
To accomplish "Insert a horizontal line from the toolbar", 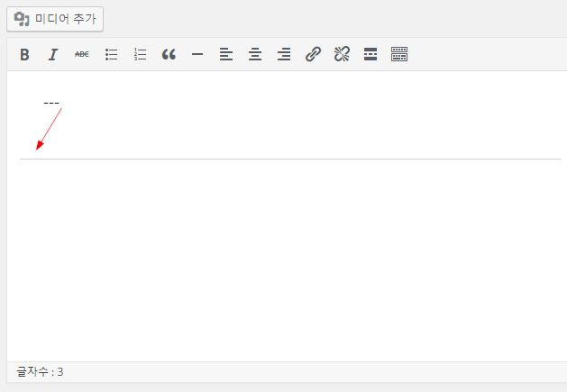I will [197, 55].
